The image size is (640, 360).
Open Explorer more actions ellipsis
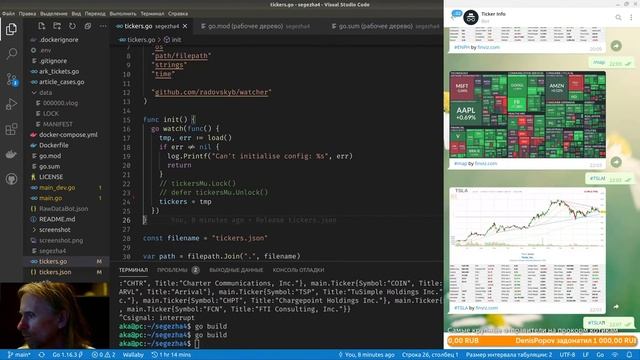tap(103, 26)
